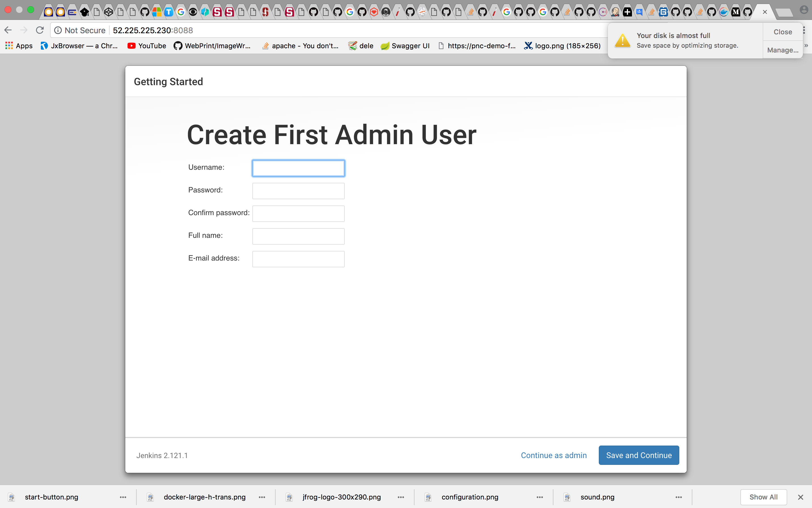Switch to the Google Classroom icon tab
Screen dimensions: 812x508
click(x=640, y=12)
